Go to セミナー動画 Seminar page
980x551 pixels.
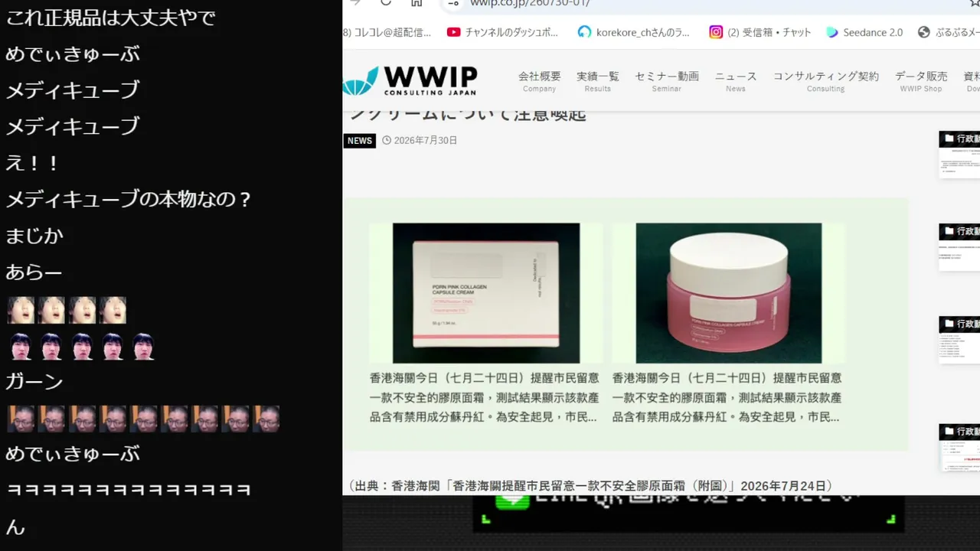[666, 81]
